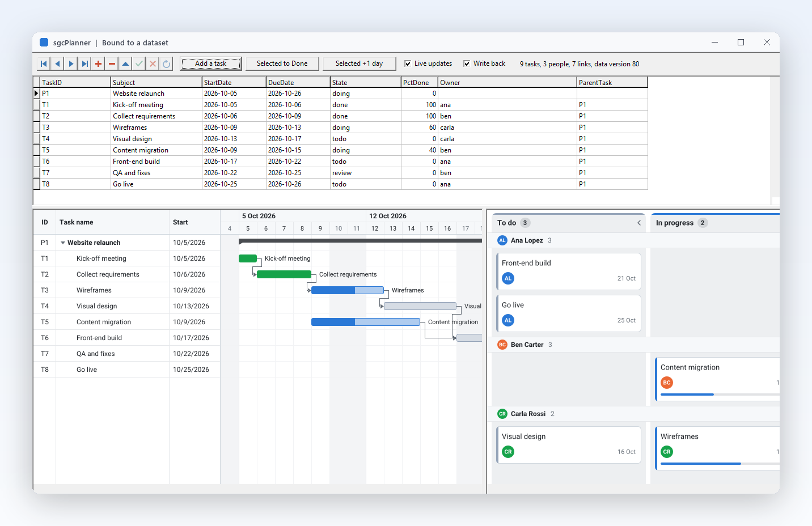
Task: Post edit with the checkmark icon
Action: tap(139, 63)
